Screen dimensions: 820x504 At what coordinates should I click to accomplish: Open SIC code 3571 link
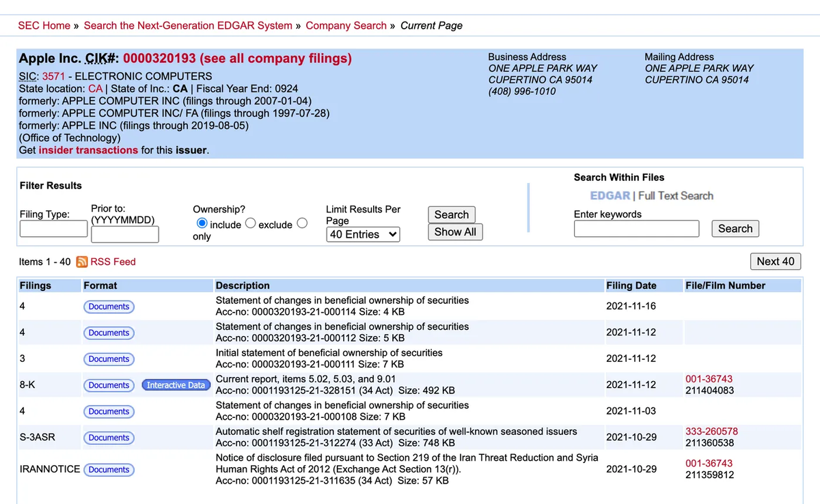click(x=53, y=76)
